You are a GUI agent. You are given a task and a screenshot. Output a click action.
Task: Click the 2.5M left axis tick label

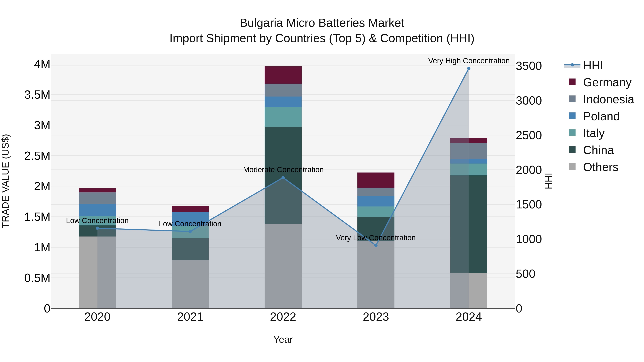(37, 156)
